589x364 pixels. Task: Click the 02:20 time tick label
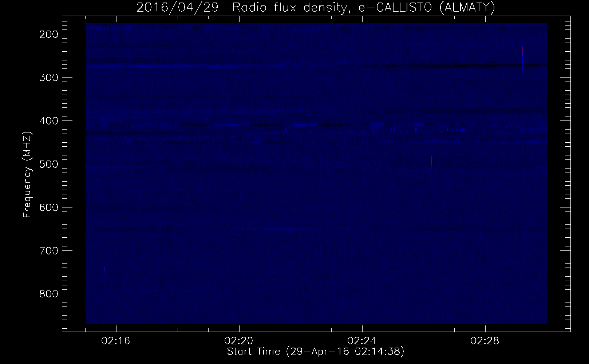pos(239,341)
